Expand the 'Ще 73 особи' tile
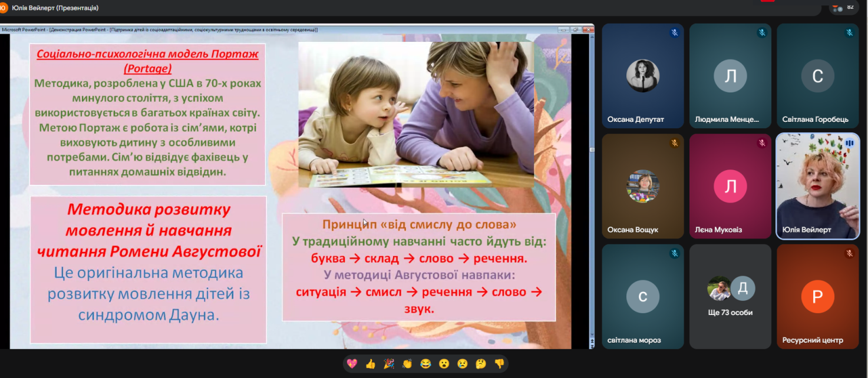 [730, 296]
